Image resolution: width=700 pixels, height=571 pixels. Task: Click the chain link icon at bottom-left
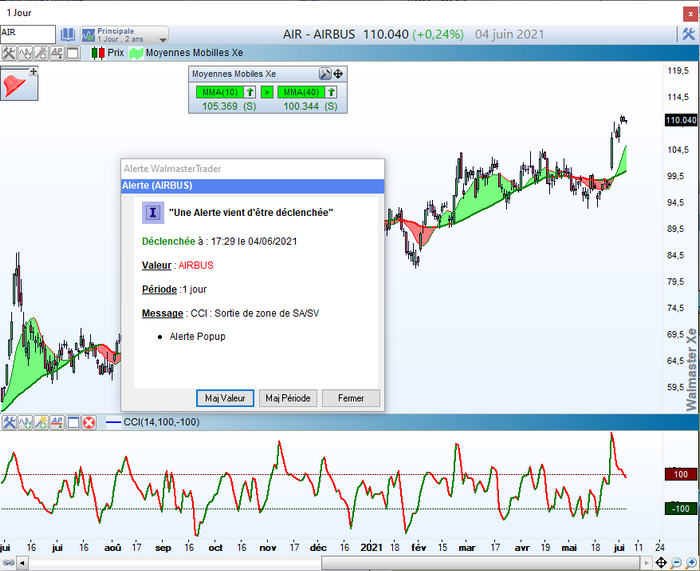pyautogui.click(x=8, y=563)
